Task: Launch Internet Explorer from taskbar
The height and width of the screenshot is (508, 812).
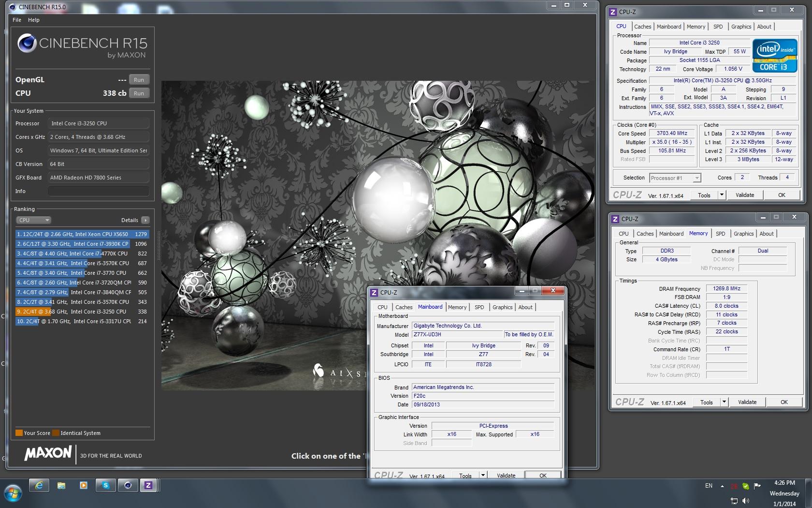Action: [39, 485]
